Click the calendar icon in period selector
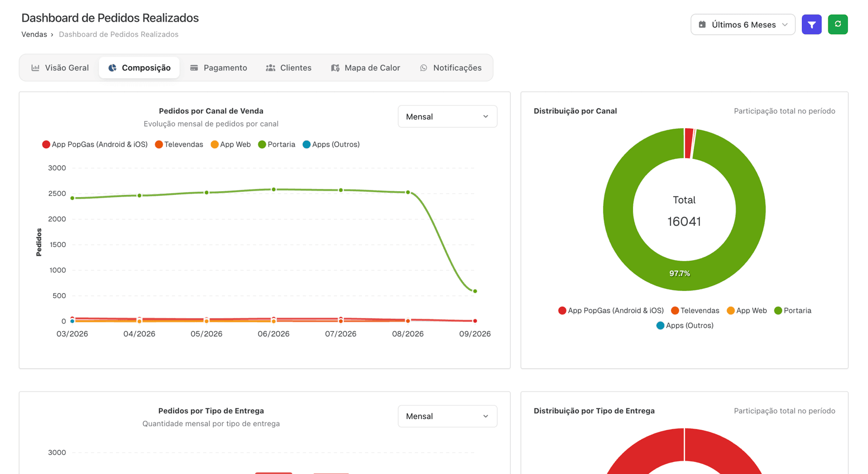 pyautogui.click(x=702, y=24)
